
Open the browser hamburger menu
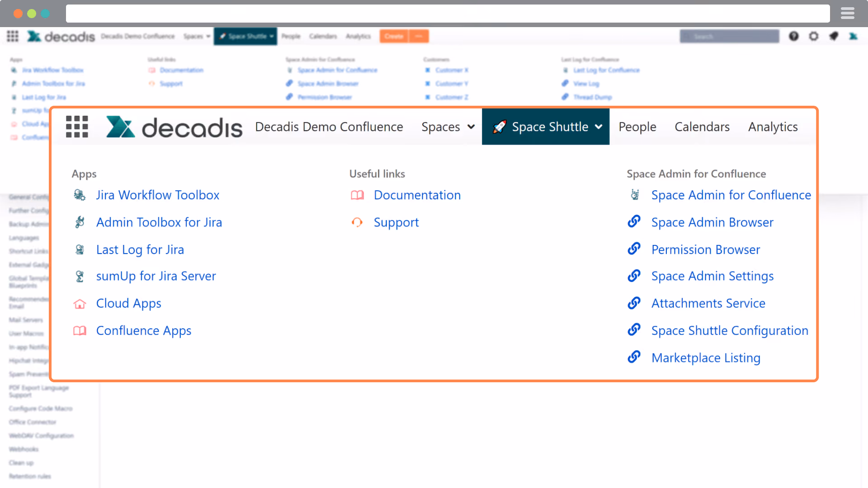pos(848,14)
